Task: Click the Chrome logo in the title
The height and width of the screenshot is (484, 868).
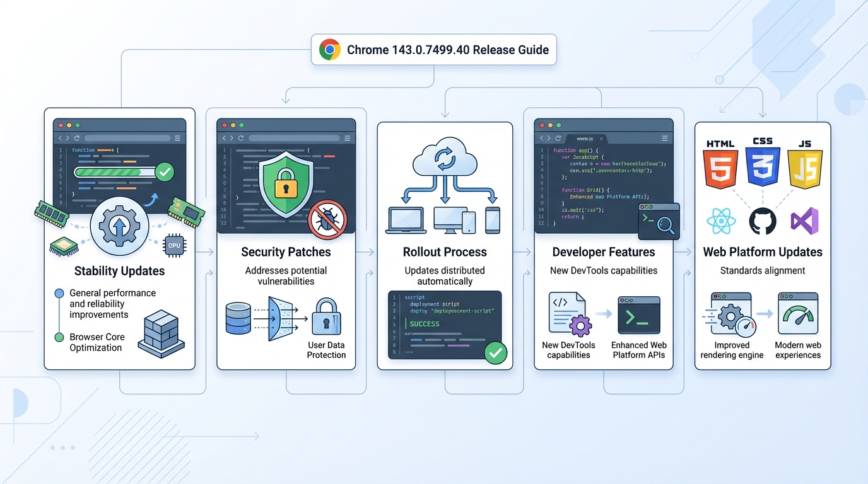Action: coord(330,50)
